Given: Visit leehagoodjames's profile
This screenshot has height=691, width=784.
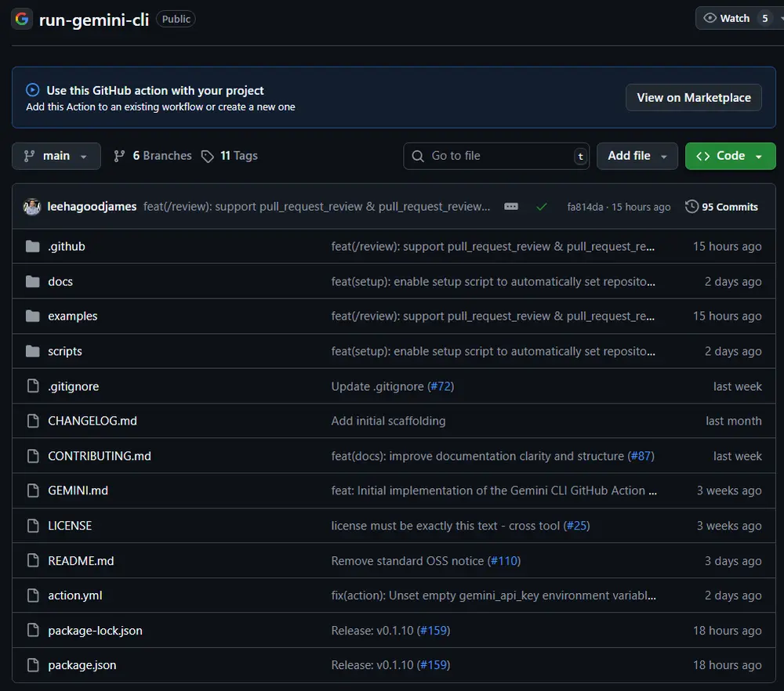Looking at the screenshot, I should tap(92, 206).
